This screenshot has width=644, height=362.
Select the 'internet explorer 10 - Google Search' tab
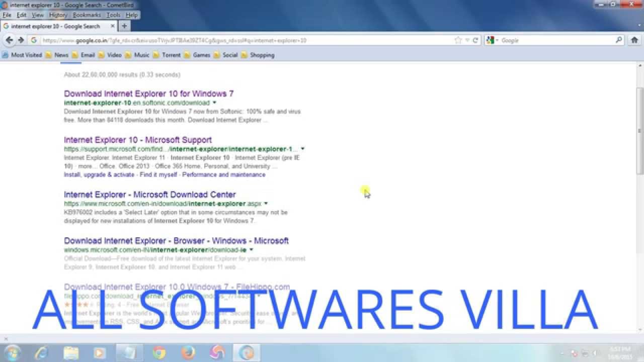[x=59, y=26]
